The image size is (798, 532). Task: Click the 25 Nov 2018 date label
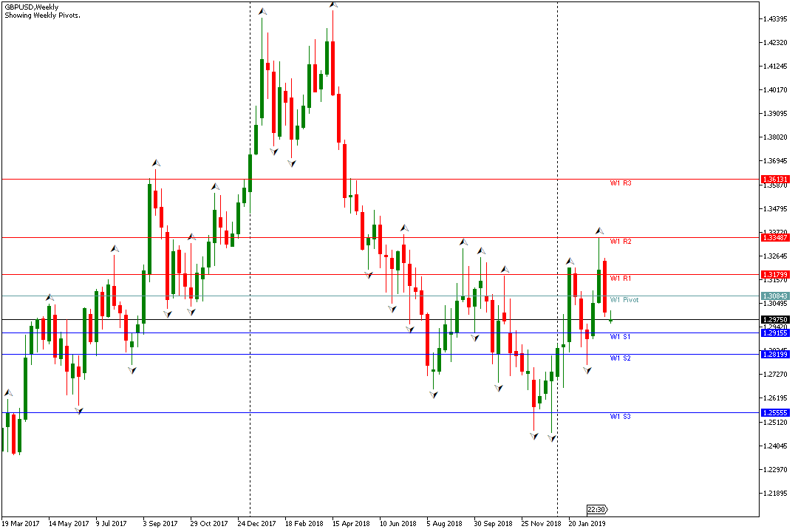click(540, 523)
